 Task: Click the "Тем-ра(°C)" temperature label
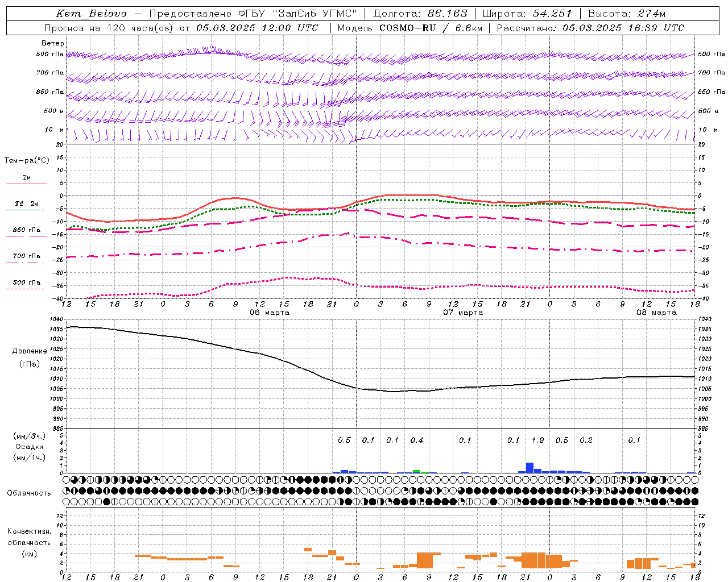[27, 161]
